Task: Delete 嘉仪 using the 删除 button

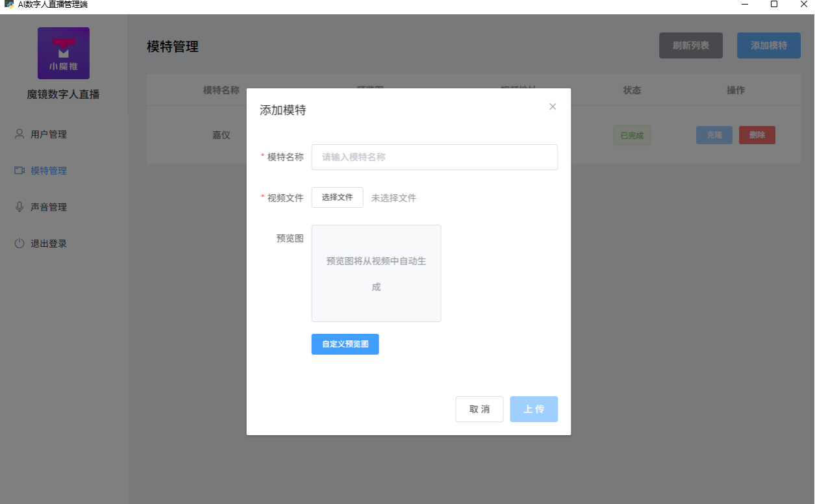Action: [x=757, y=135]
